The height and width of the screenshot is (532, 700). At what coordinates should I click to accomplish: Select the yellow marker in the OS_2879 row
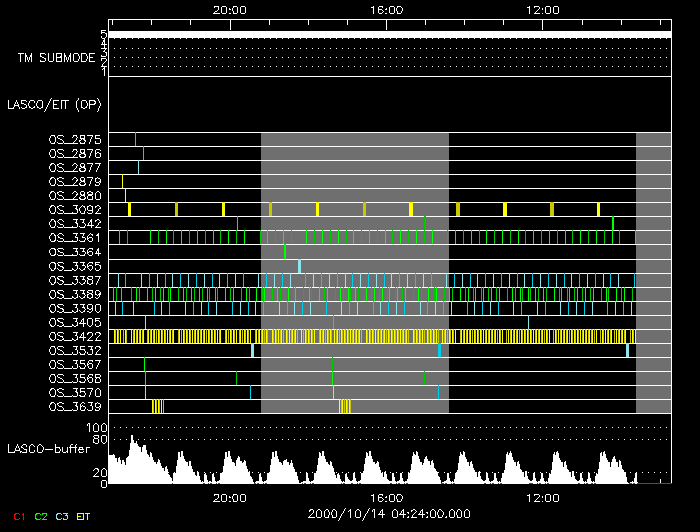click(x=122, y=181)
